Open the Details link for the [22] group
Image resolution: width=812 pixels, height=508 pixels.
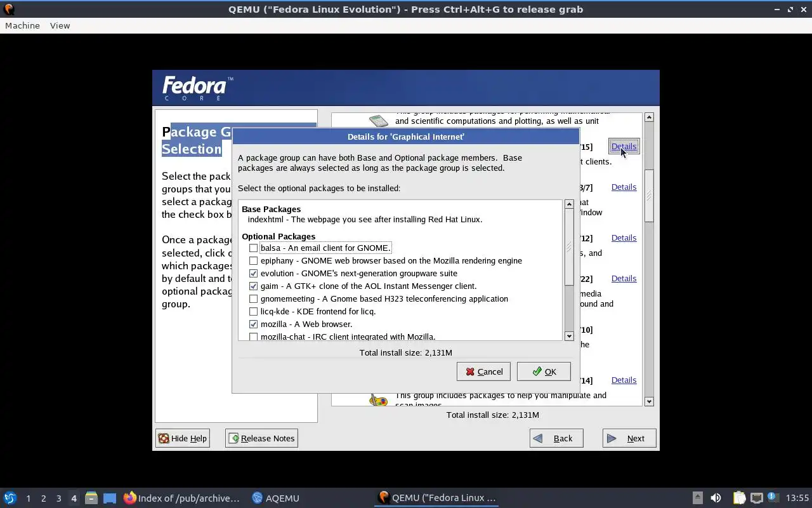click(x=624, y=278)
